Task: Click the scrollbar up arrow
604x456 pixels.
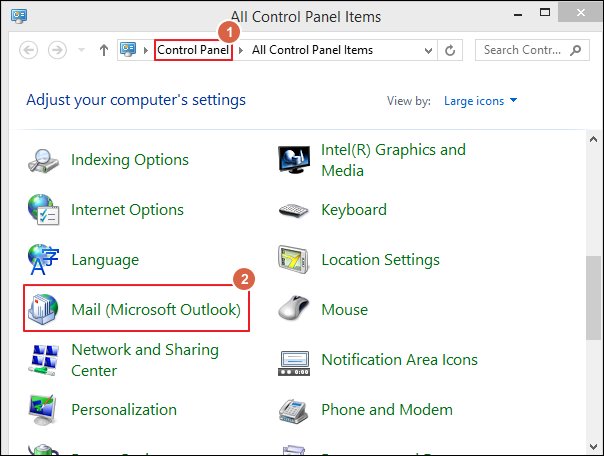Action: (x=594, y=139)
